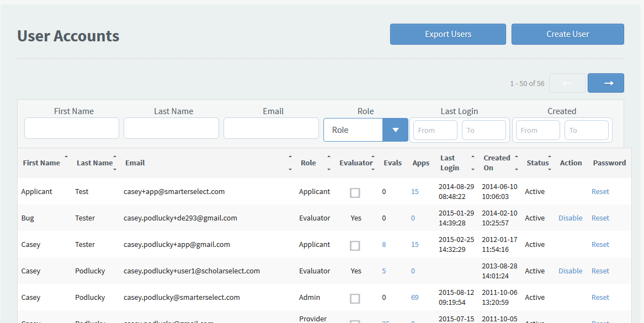Click Admin role cell
Screen dimensions: 644x323
tap(309, 297)
